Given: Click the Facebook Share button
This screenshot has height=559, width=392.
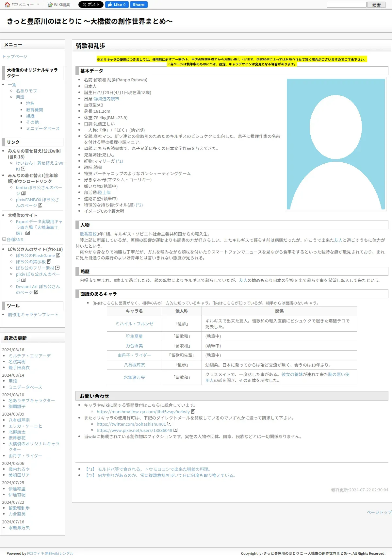Looking at the screenshot, I should pyautogui.click(x=139, y=5).
